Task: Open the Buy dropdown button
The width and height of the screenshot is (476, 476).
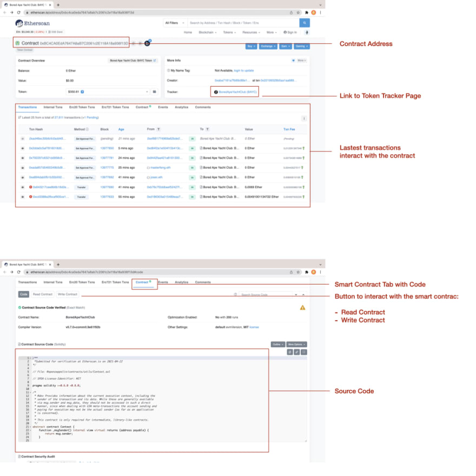Action: [251, 47]
